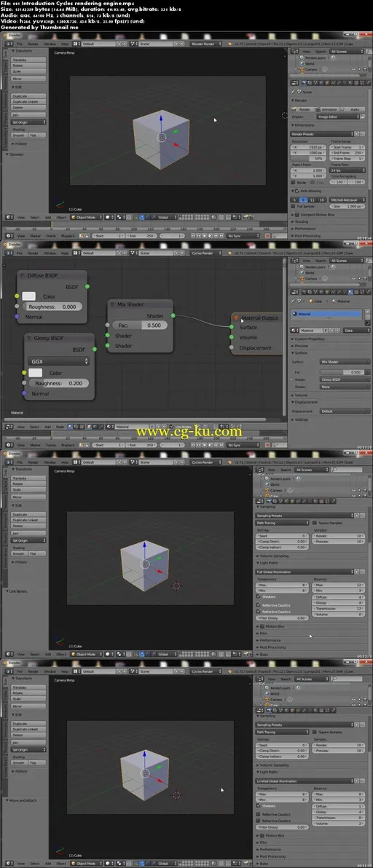This screenshot has width=373, height=868.
Task: Toggle Sampled Motion Blur checkbox
Action: pos(297,213)
